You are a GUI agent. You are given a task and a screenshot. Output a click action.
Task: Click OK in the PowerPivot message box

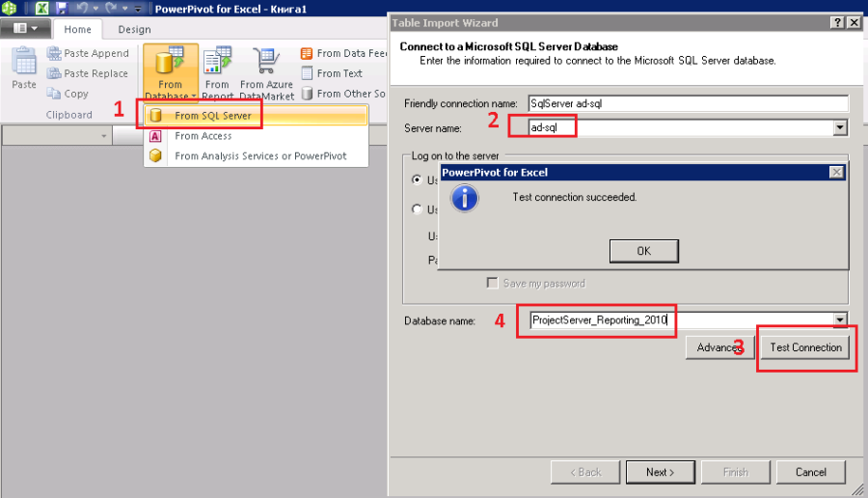644,251
